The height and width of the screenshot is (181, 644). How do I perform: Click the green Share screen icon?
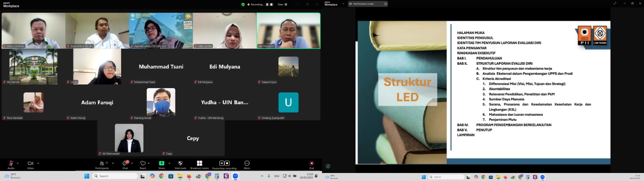161,163
